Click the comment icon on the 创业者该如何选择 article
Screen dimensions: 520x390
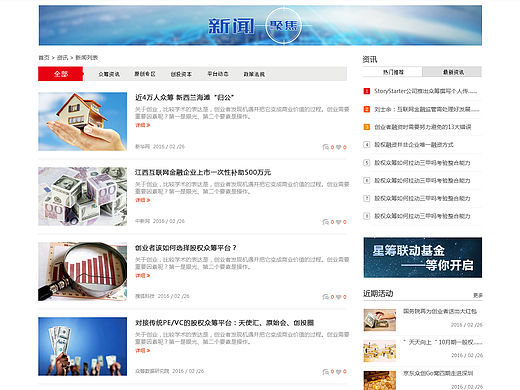point(325,297)
